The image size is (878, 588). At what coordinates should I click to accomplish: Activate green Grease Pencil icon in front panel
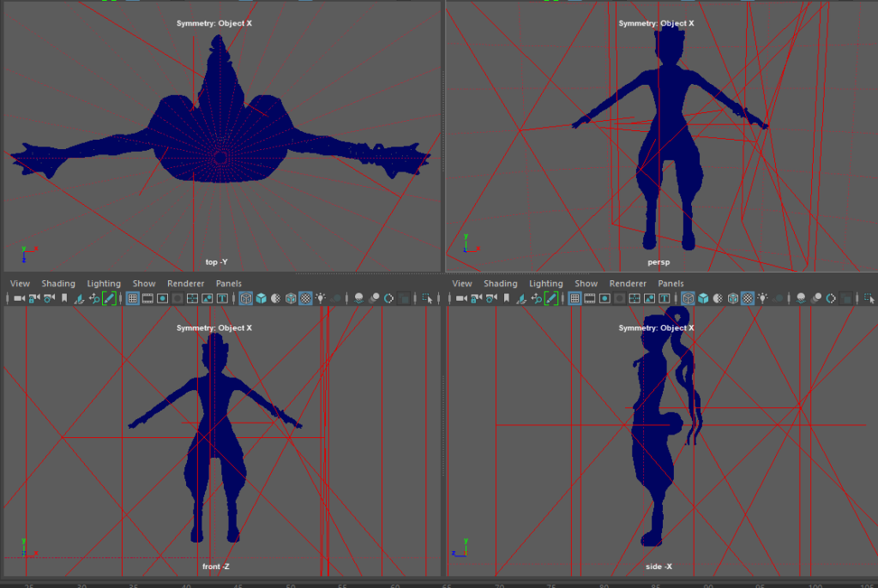pyautogui.click(x=109, y=298)
